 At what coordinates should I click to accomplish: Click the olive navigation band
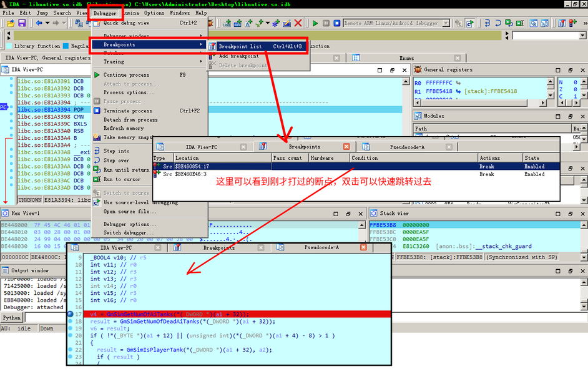(x=257, y=36)
